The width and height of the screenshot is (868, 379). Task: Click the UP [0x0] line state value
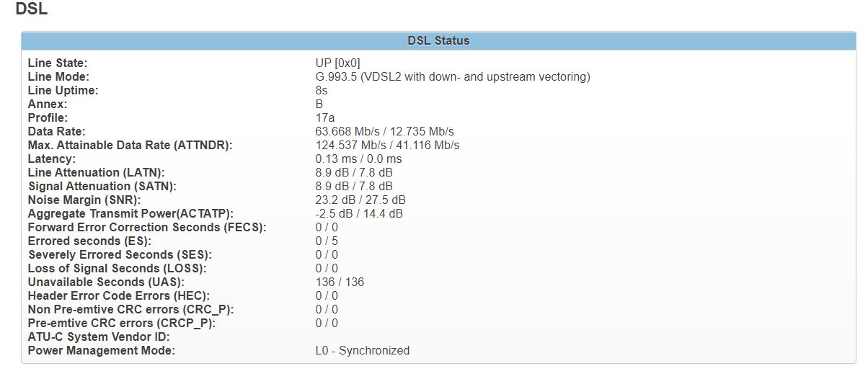click(x=337, y=63)
